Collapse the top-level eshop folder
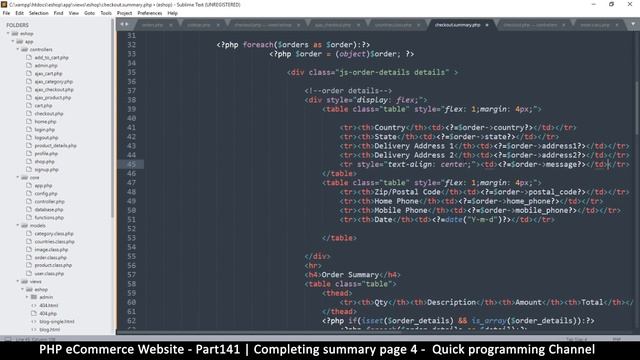640x360 pixels. [x=8, y=34]
